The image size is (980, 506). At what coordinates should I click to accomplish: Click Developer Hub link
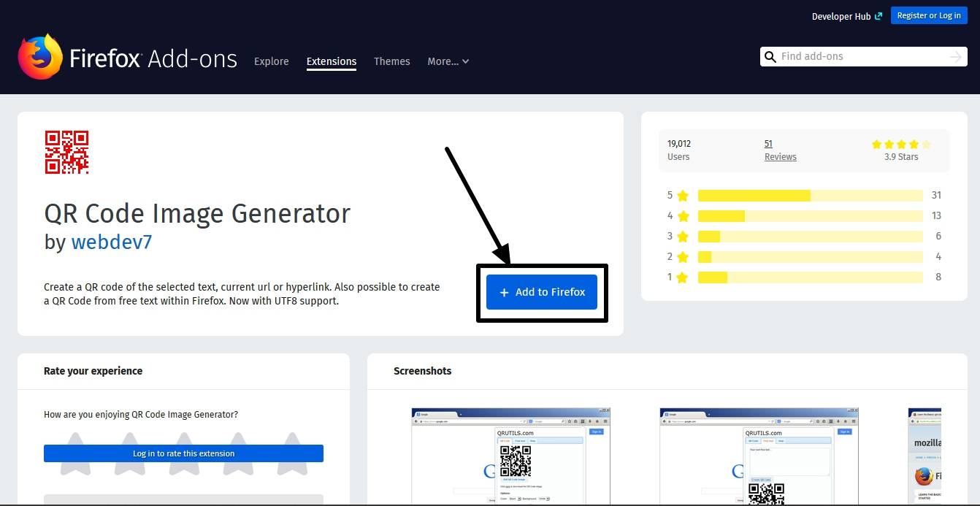[841, 16]
